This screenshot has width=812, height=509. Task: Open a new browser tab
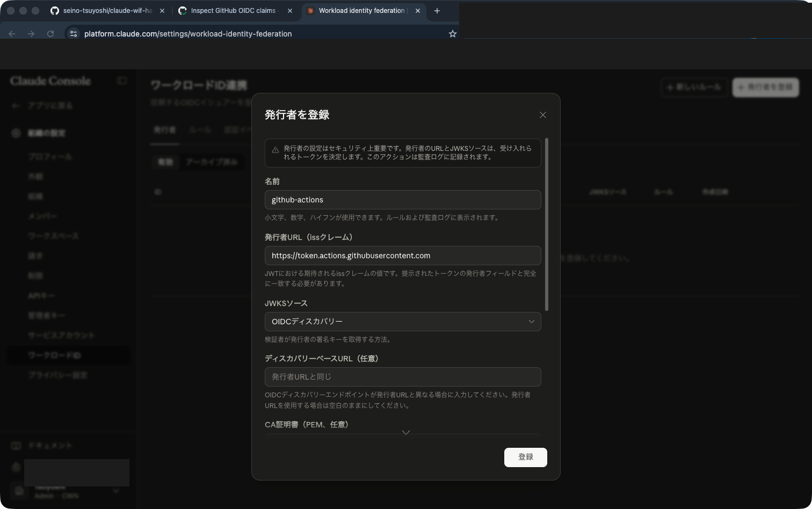pos(437,11)
